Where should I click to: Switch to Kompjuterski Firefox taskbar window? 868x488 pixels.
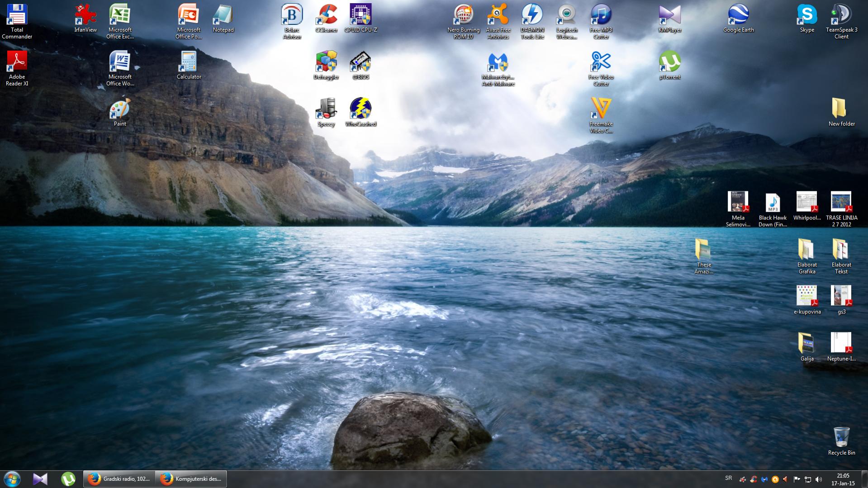pyautogui.click(x=191, y=479)
